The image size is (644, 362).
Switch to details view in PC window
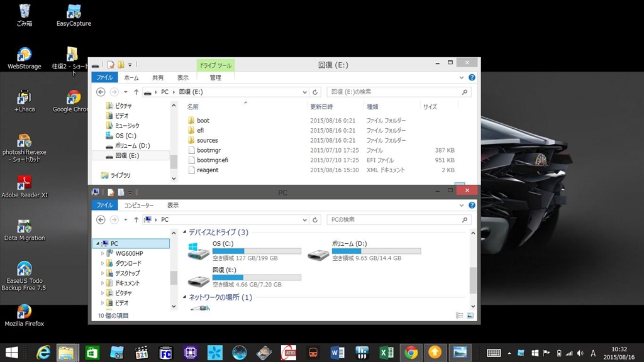(460, 315)
